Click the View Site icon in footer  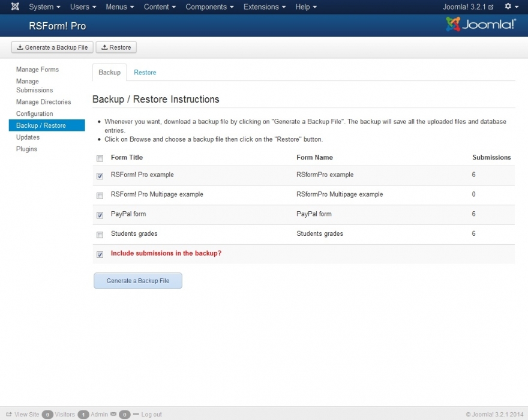9,414
